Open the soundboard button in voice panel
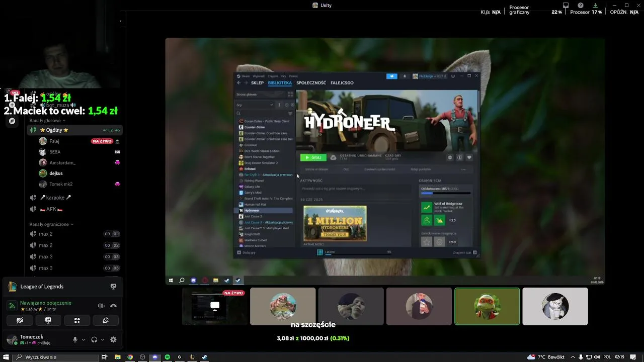 (x=106, y=320)
